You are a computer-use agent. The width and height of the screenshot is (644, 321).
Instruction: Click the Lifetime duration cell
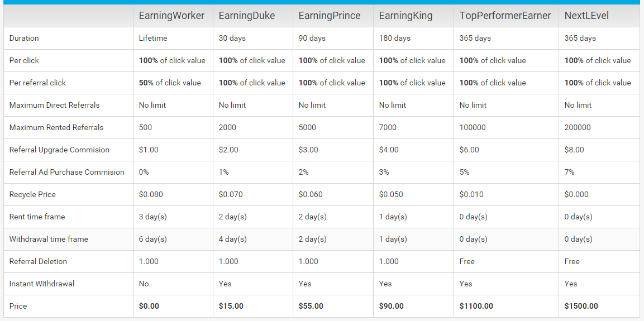click(153, 38)
